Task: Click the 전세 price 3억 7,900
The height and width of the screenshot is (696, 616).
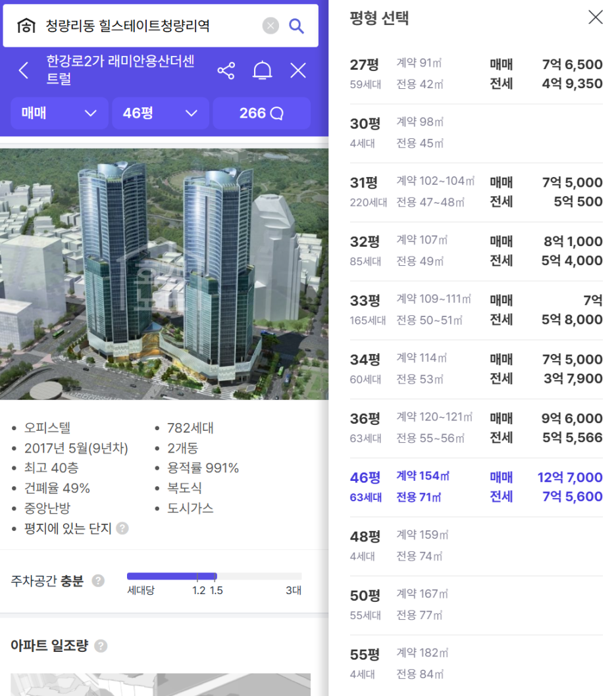Action: click(x=573, y=379)
